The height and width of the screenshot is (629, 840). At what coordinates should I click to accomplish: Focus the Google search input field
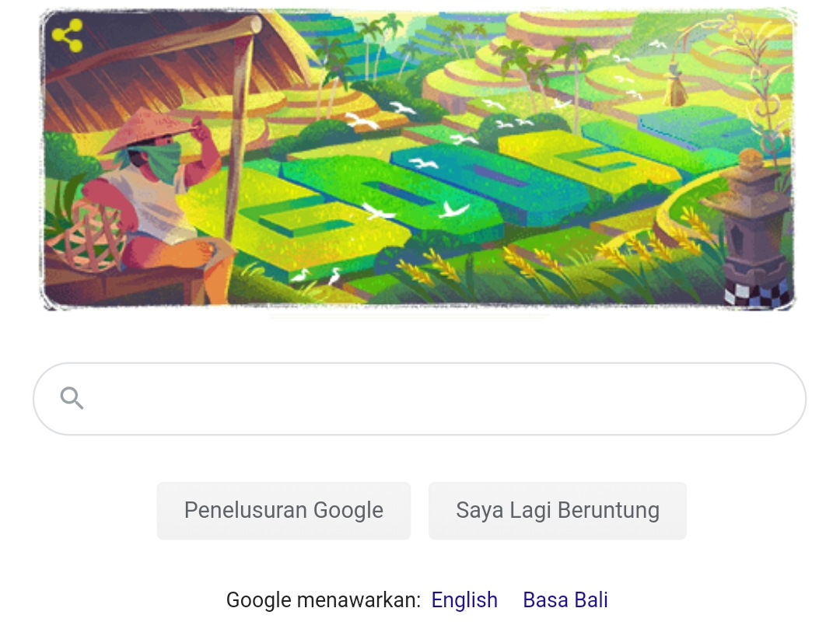pos(419,399)
